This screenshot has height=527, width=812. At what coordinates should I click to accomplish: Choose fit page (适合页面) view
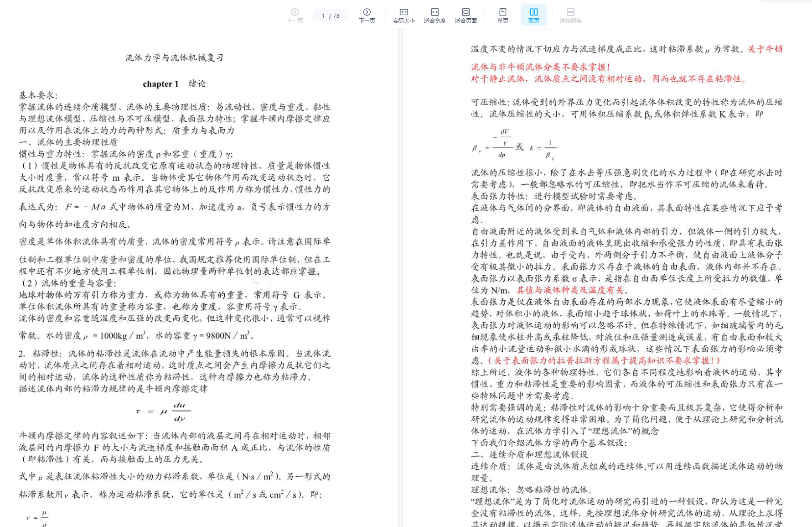465,15
